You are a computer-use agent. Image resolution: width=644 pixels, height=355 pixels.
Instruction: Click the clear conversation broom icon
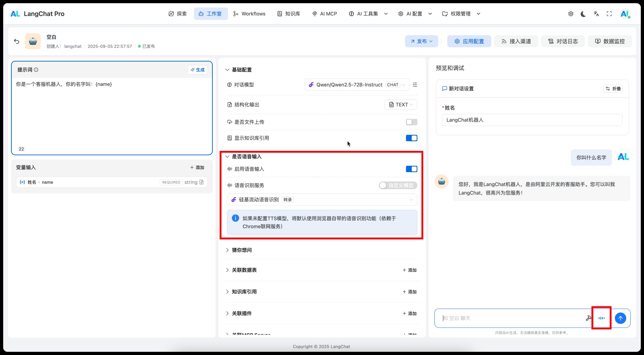(588, 318)
